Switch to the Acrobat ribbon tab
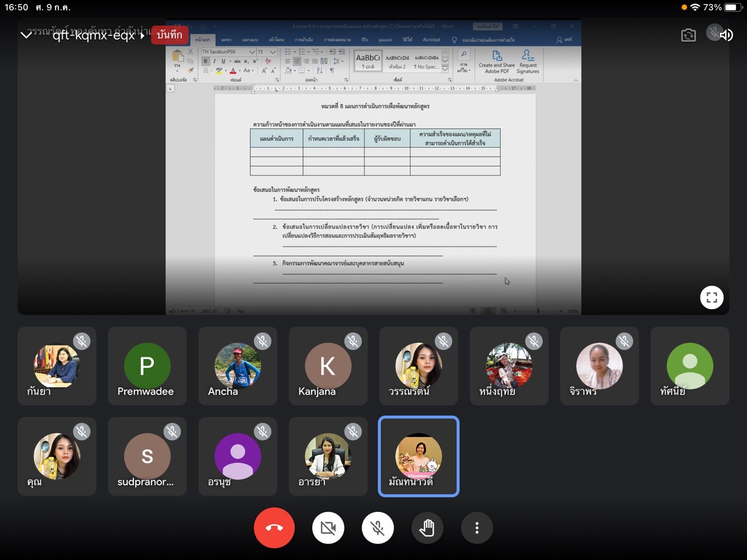Screen dimensions: 747x560 (431, 40)
